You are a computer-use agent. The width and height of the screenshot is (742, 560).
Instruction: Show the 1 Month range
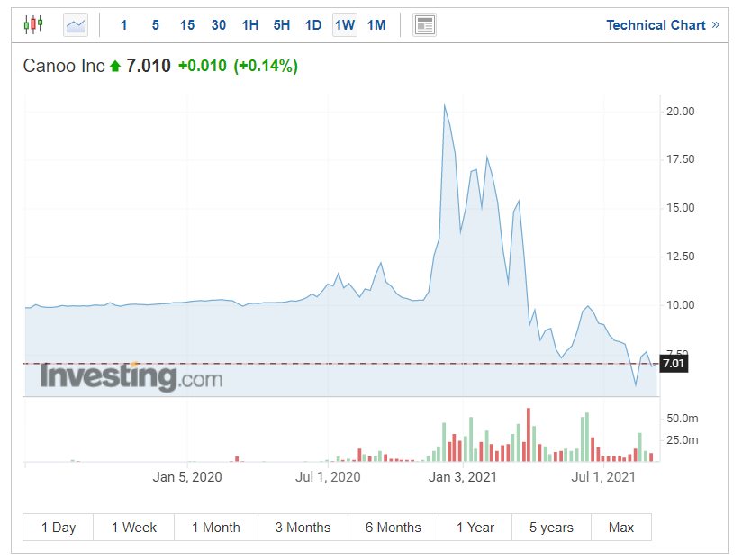tap(216, 527)
